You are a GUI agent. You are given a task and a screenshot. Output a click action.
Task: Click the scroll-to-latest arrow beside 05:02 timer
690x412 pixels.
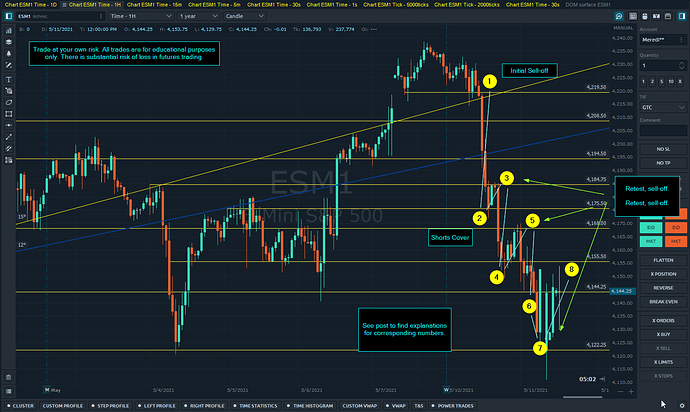[x=602, y=379]
